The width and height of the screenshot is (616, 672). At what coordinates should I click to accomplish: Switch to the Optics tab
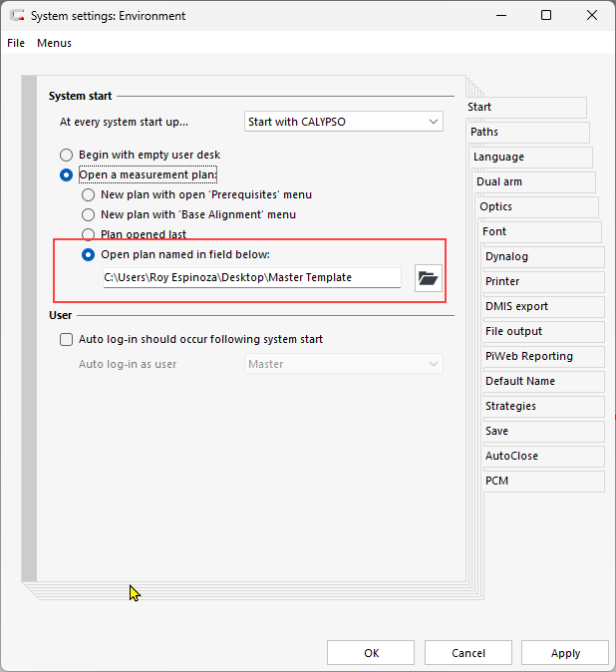[538, 206]
